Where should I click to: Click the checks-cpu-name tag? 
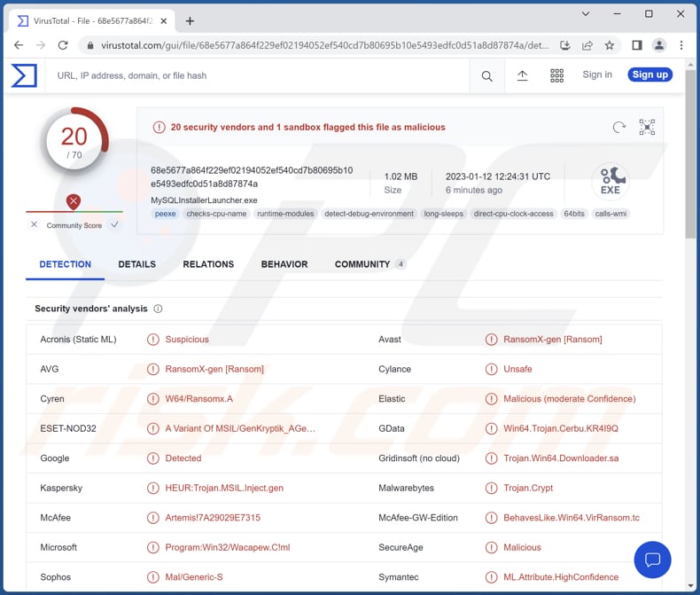pos(216,214)
